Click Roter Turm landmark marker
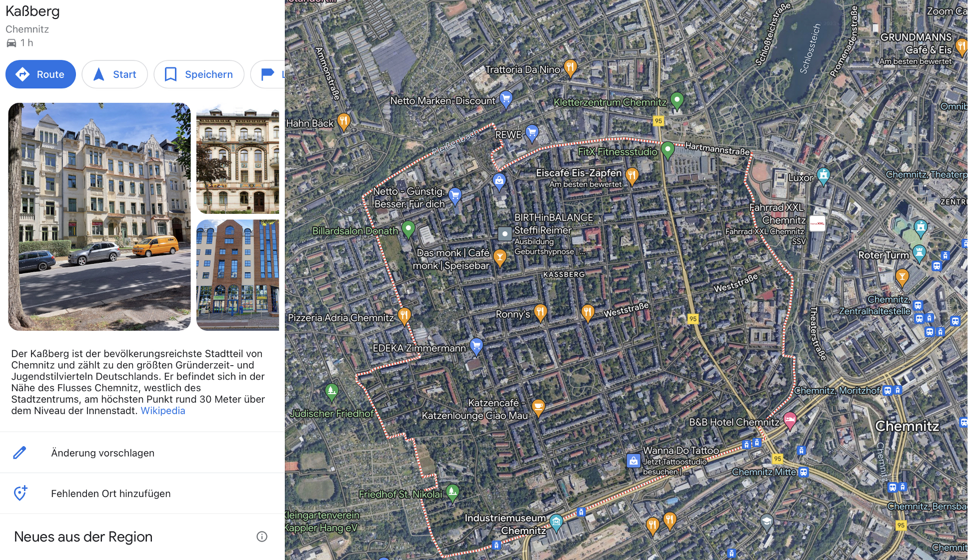The height and width of the screenshot is (560, 968). click(x=919, y=253)
